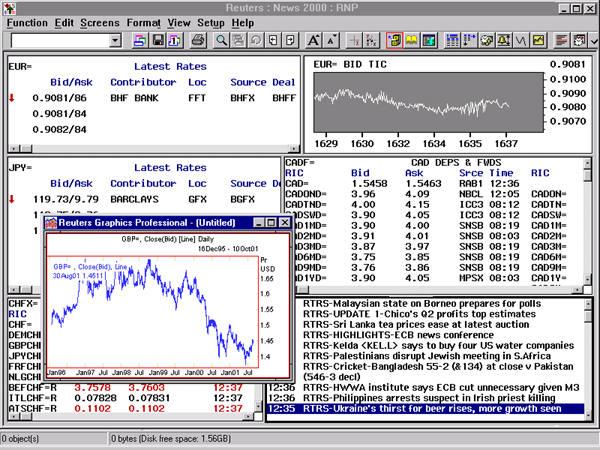Click the news panel scrollbar up arrow
This screenshot has width=600, height=450.
(x=587, y=304)
